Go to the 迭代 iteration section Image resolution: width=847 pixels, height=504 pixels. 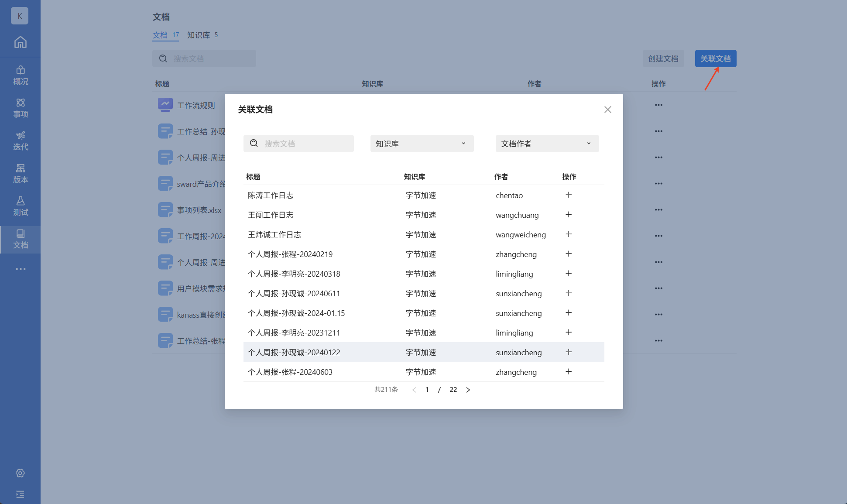tap(20, 141)
